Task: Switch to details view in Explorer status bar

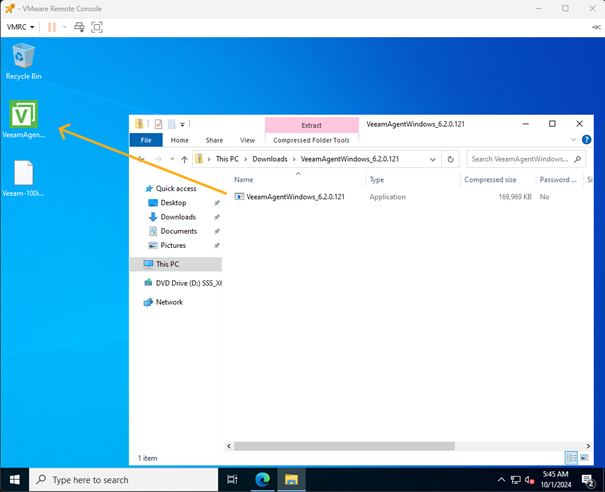Action: click(x=571, y=457)
